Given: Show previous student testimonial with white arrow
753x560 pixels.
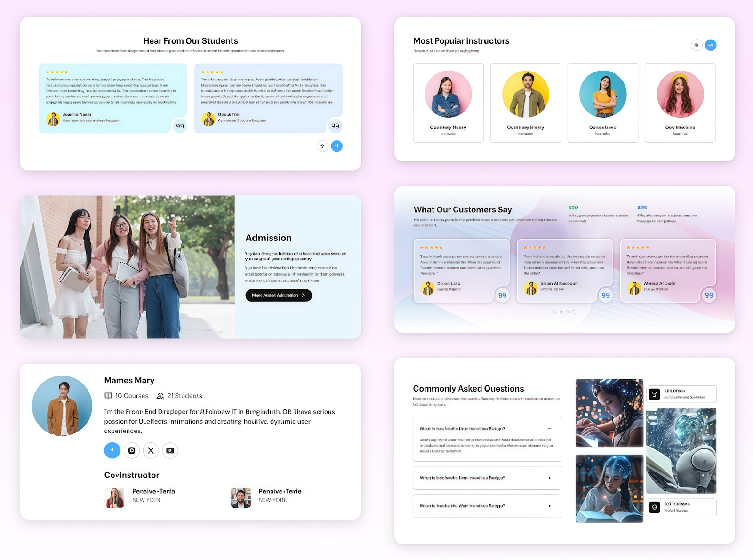Looking at the screenshot, I should [322, 146].
